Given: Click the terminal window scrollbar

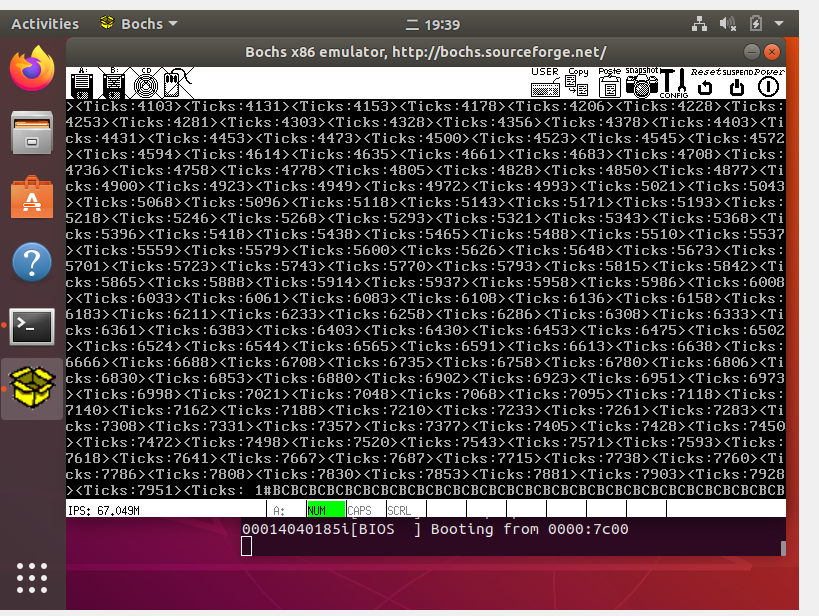Looking at the screenshot, I should (x=782, y=548).
